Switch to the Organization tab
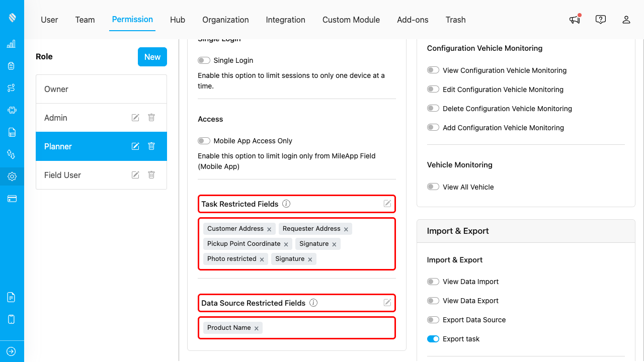 tap(225, 20)
